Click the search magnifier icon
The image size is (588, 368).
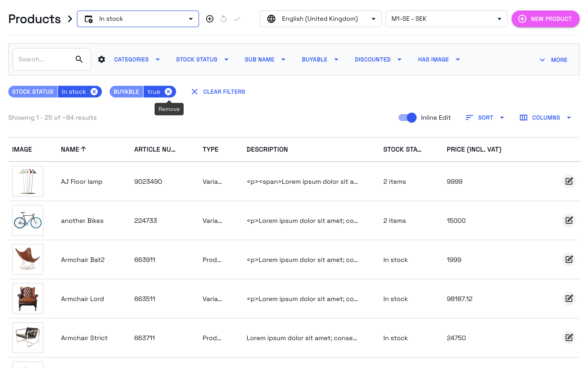(x=79, y=59)
